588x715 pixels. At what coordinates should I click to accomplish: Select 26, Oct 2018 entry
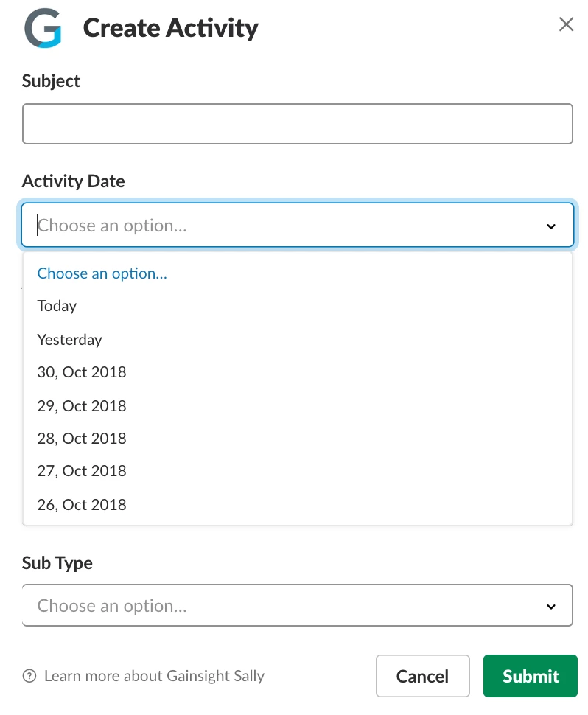click(297, 504)
